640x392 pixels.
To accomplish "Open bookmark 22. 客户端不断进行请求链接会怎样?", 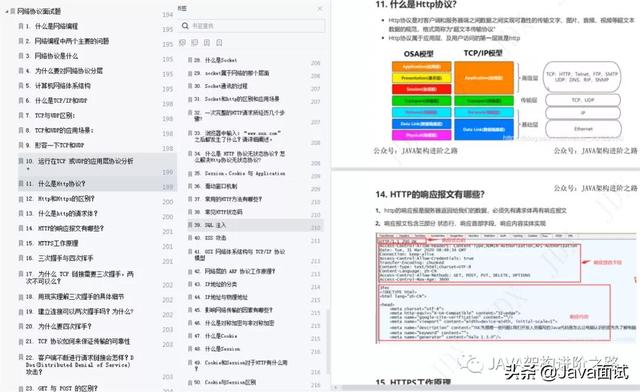I will 79,365.
